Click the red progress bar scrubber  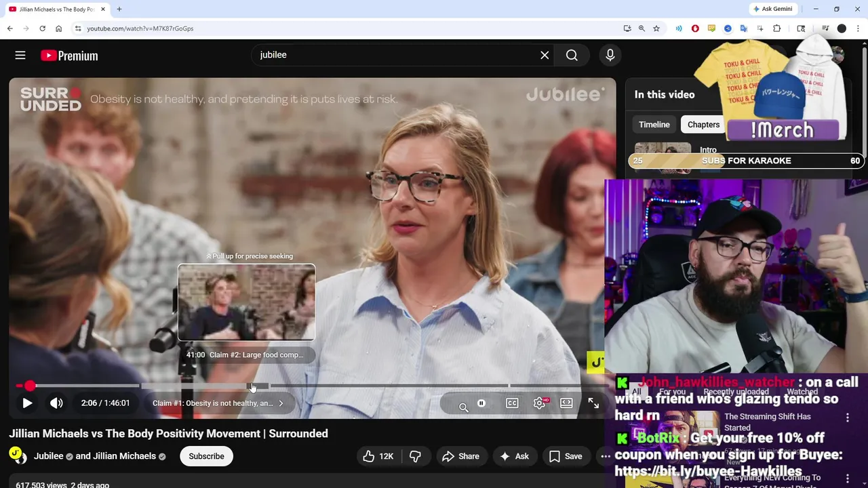tap(30, 386)
